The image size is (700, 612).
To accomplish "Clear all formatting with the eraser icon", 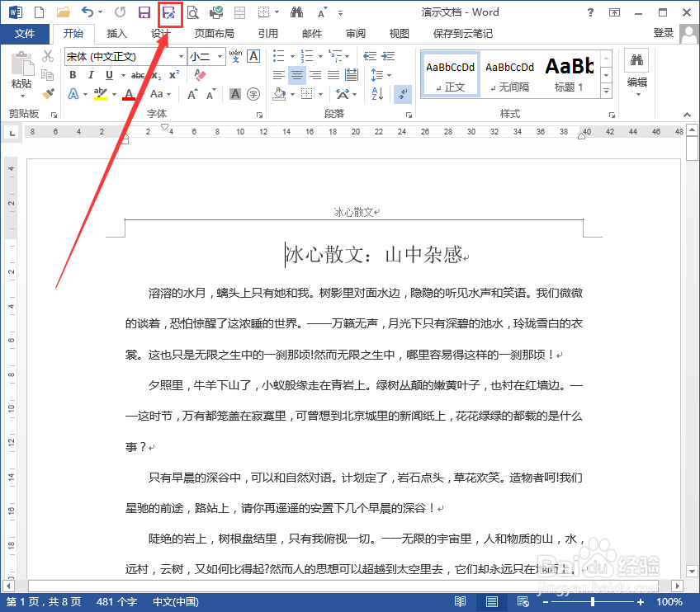I will pos(201,75).
